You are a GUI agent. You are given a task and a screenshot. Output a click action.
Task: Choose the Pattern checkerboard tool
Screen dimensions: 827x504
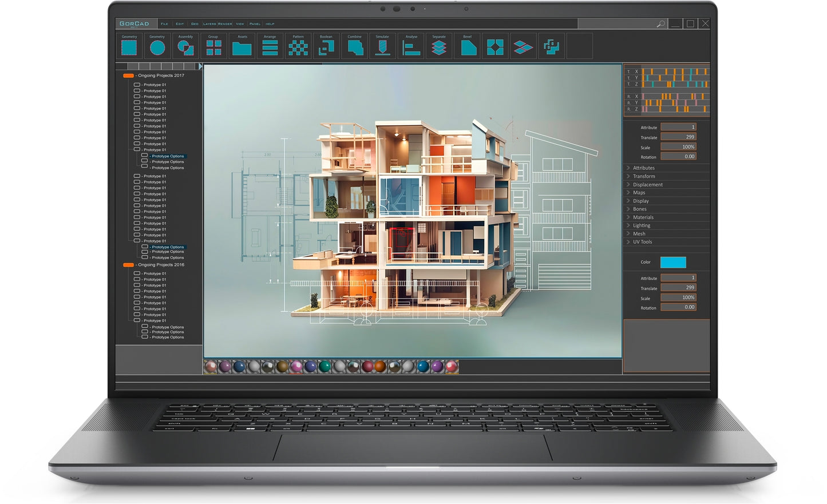(x=298, y=47)
